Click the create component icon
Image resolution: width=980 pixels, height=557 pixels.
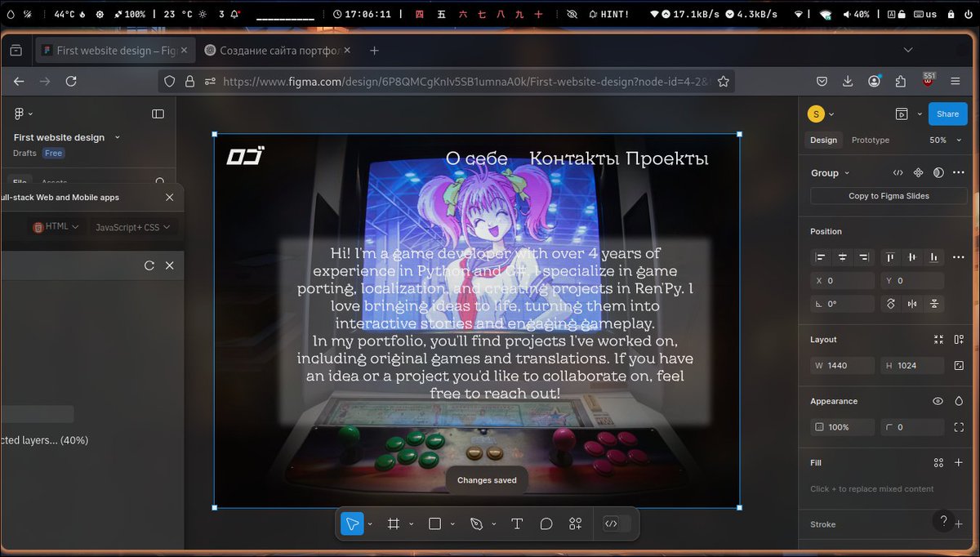pyautogui.click(x=918, y=172)
